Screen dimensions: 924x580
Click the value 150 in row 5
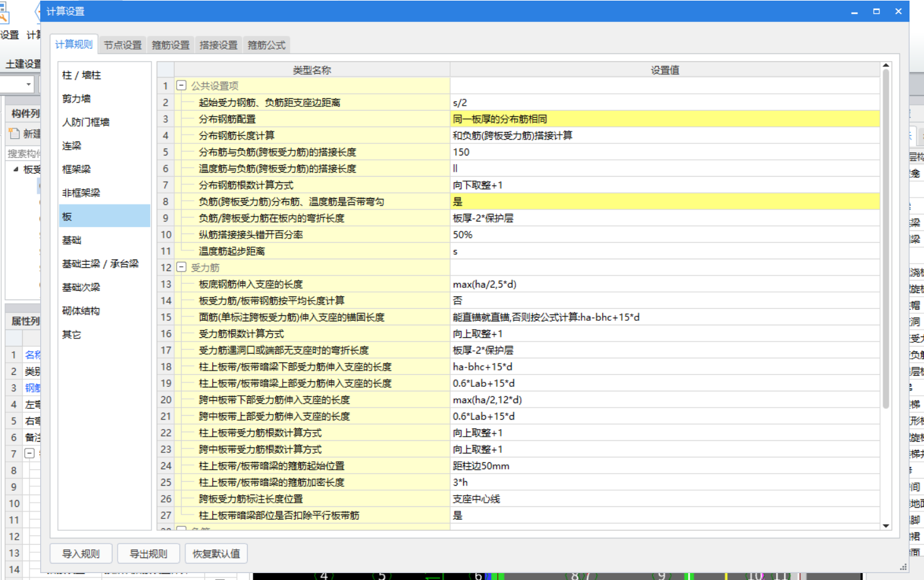click(x=665, y=152)
